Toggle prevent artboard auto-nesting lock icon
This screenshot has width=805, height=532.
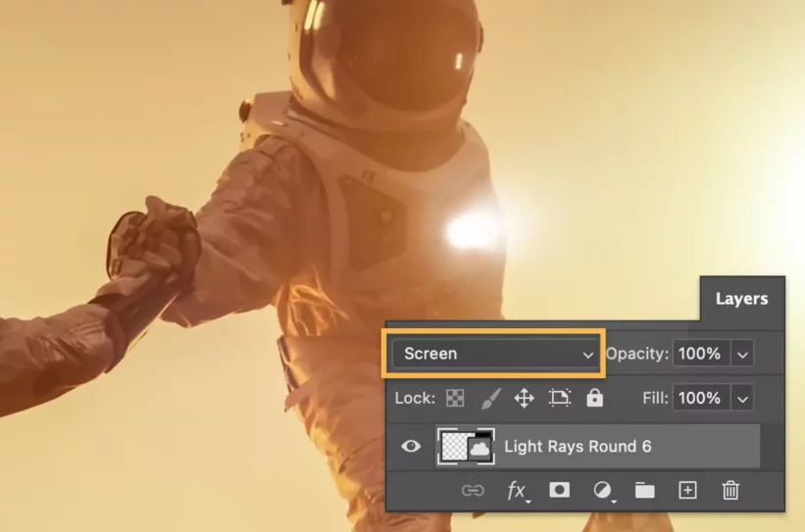click(560, 398)
